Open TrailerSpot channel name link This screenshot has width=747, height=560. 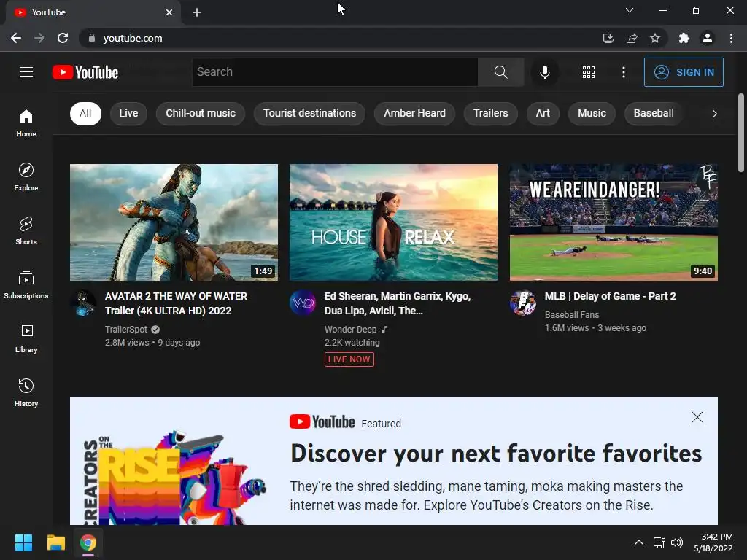126,329
